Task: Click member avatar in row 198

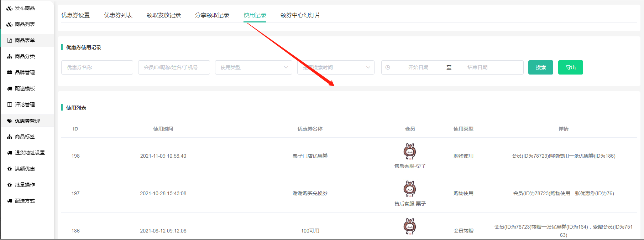Action: tap(410, 151)
